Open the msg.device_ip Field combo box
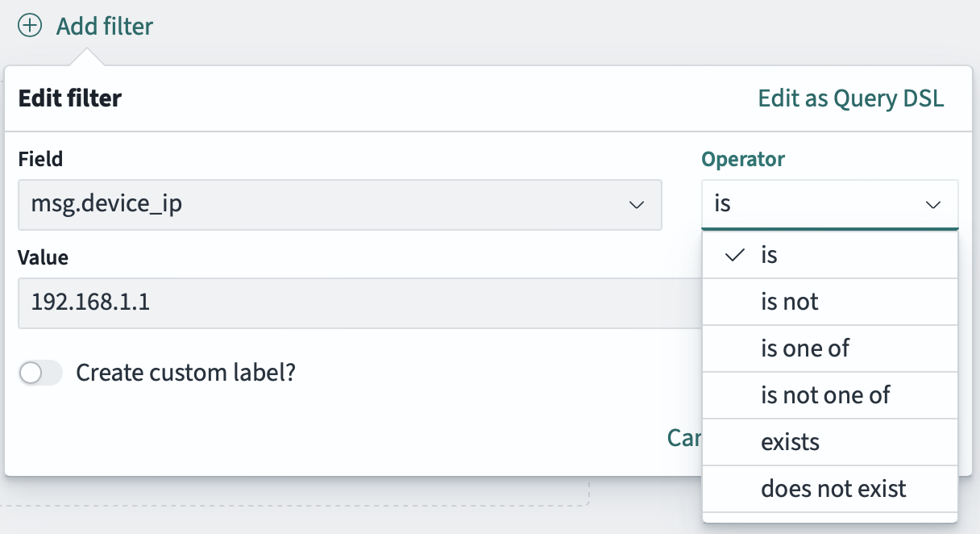This screenshot has height=534, width=980. 338,205
